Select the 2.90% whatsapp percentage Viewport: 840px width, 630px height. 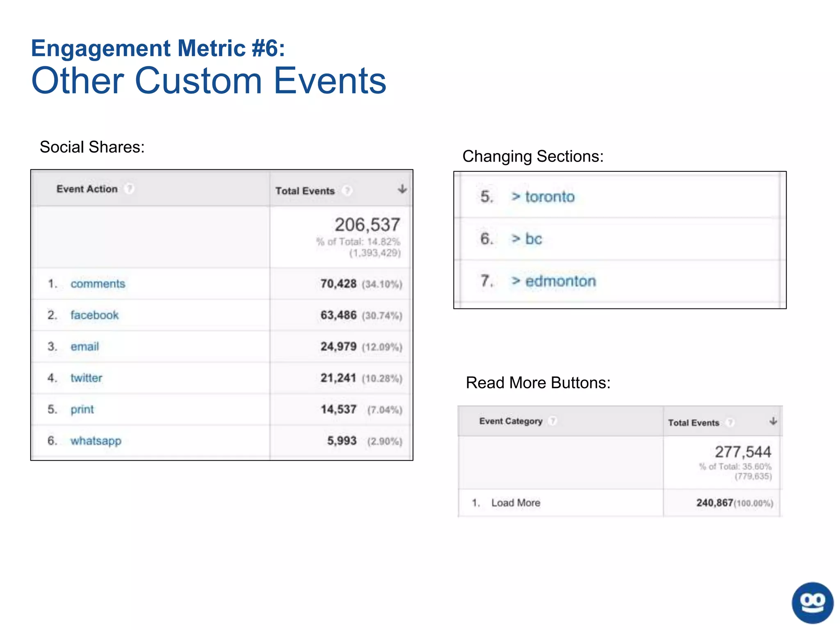click(x=385, y=441)
